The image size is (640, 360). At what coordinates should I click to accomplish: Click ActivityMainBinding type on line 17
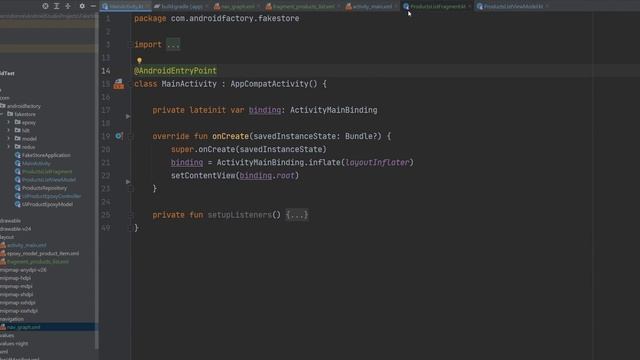333,110
